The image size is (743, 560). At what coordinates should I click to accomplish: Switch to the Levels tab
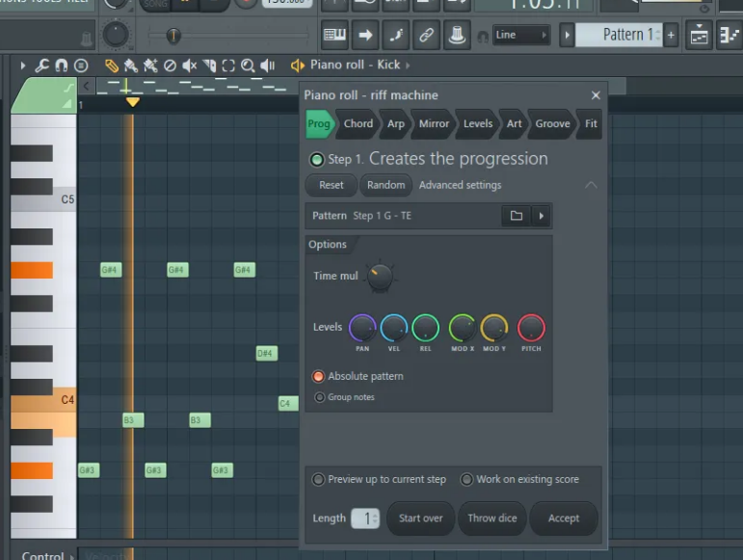478,123
